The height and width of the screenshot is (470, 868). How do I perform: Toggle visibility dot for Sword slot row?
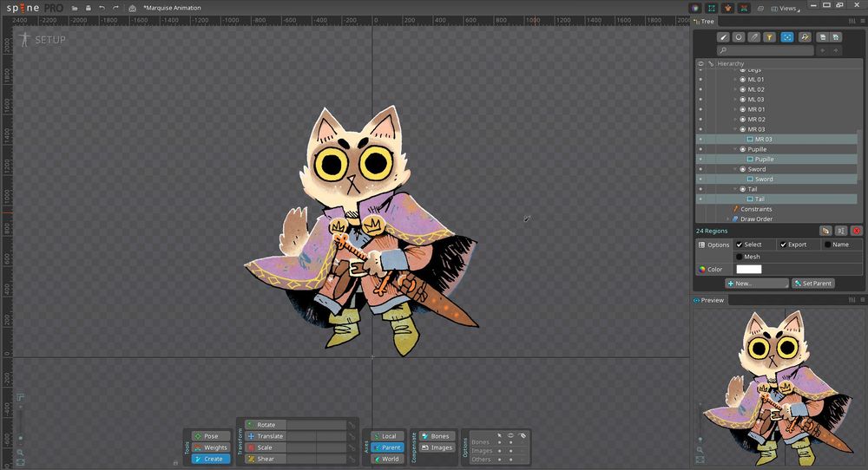pyautogui.click(x=700, y=169)
